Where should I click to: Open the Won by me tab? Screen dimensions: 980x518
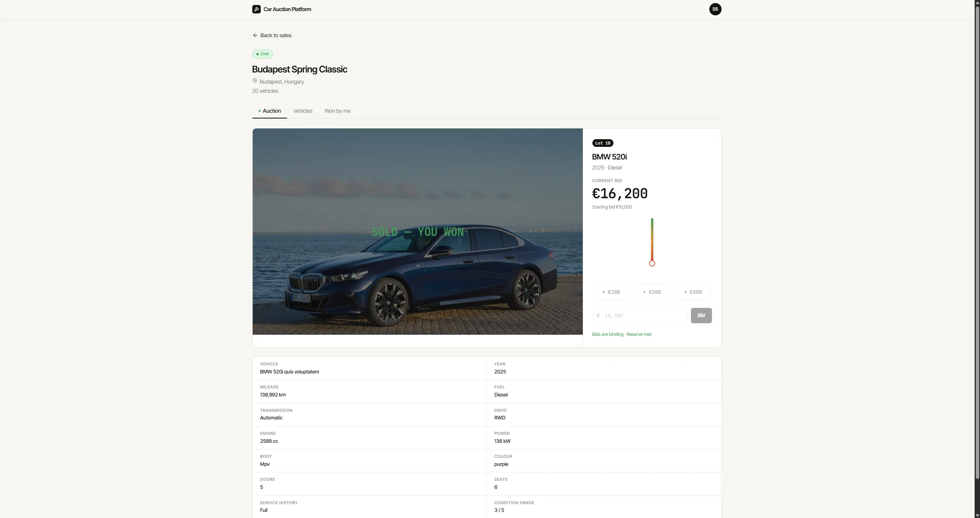(x=337, y=111)
